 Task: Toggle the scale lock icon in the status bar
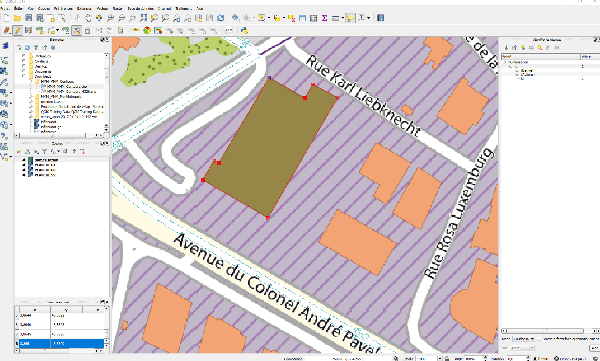[447, 359]
